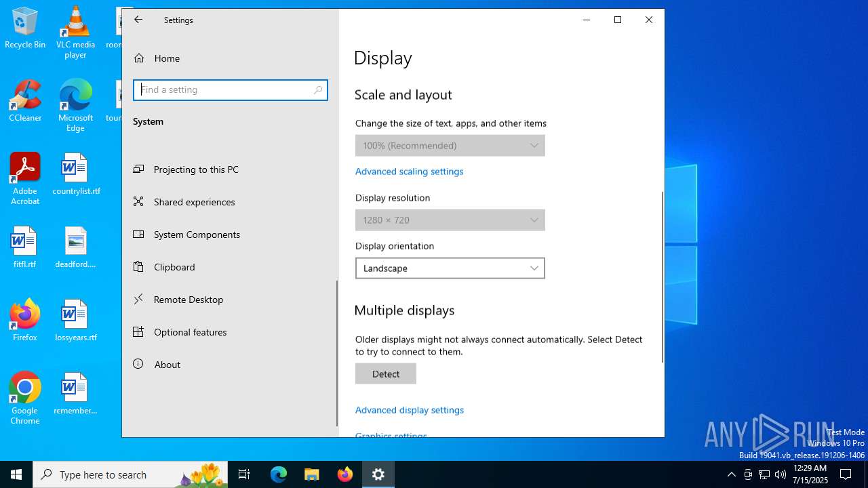Open the Windows Start menu

[x=16, y=474]
